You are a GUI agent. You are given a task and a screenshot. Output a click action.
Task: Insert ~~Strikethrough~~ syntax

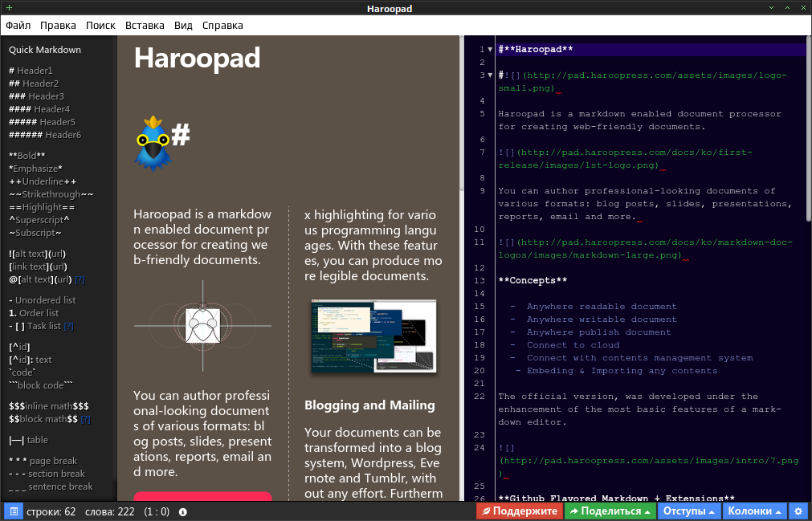(51, 194)
